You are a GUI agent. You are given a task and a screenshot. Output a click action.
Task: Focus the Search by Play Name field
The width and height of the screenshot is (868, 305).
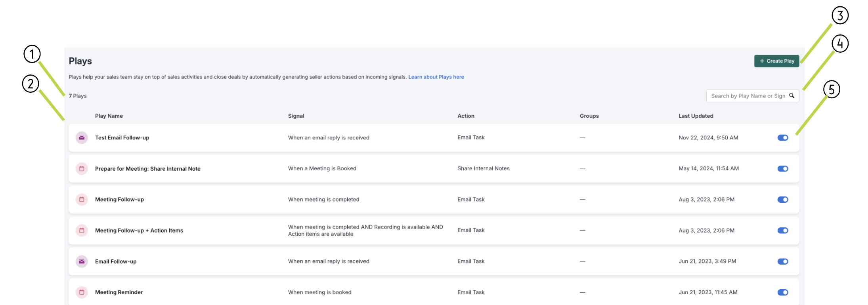click(x=747, y=96)
